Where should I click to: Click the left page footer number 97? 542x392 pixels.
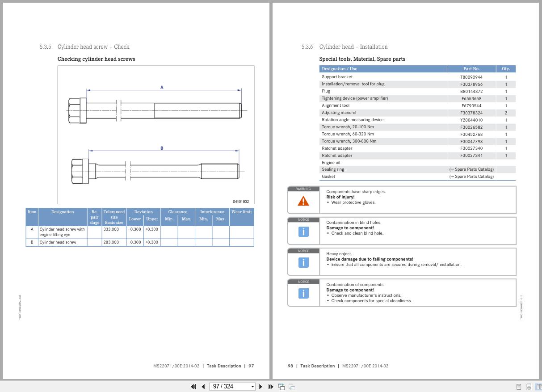[251, 366]
